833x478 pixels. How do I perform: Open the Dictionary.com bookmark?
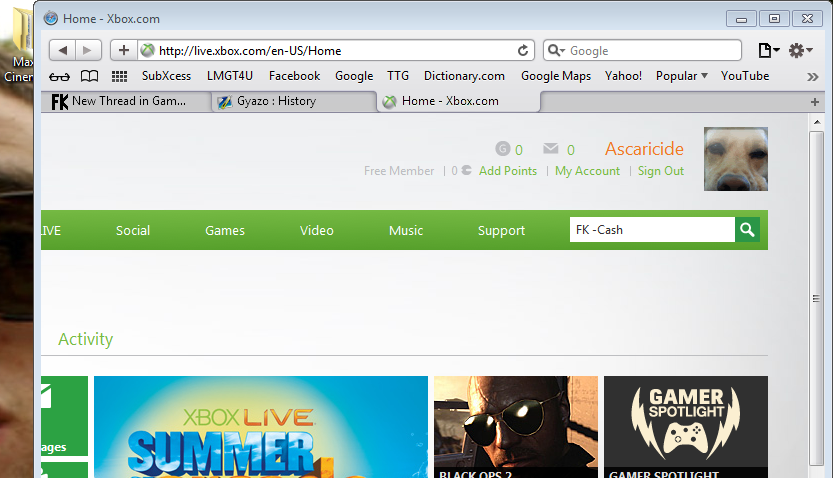point(464,76)
